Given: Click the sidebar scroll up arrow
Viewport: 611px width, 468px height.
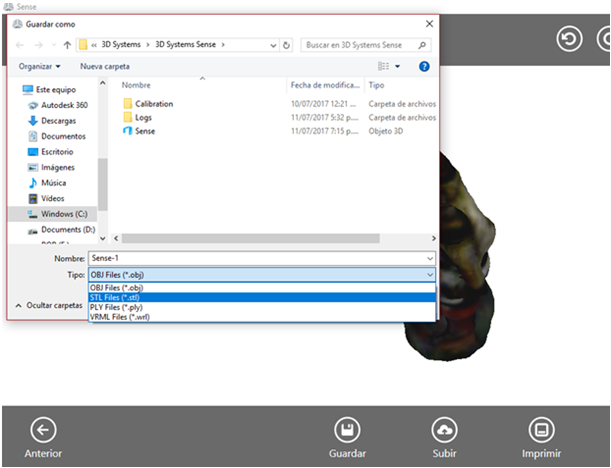Looking at the screenshot, I should (x=103, y=83).
